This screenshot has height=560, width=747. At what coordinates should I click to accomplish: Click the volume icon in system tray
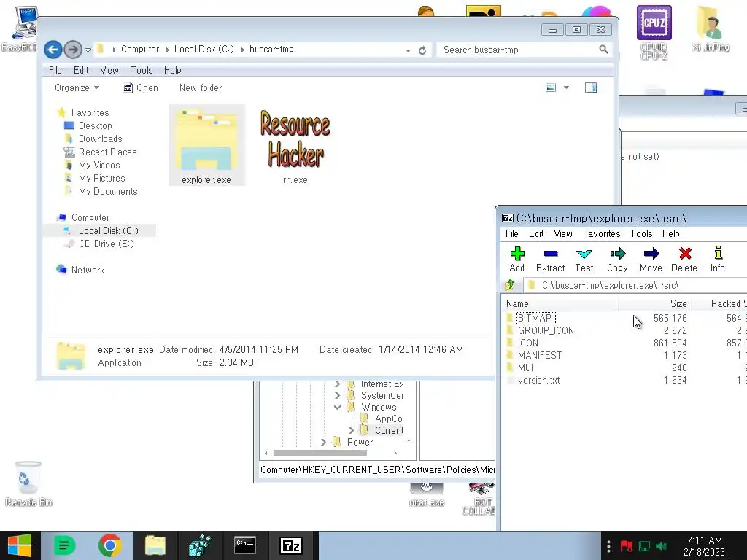662,546
